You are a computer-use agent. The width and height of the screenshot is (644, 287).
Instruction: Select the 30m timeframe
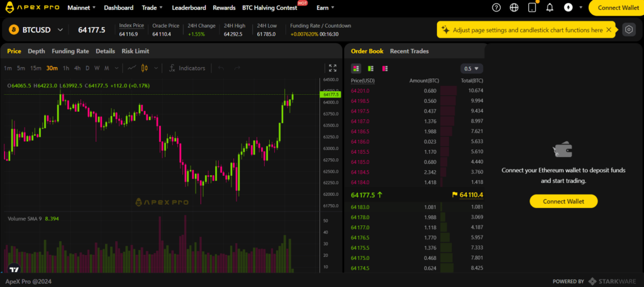[x=52, y=68]
